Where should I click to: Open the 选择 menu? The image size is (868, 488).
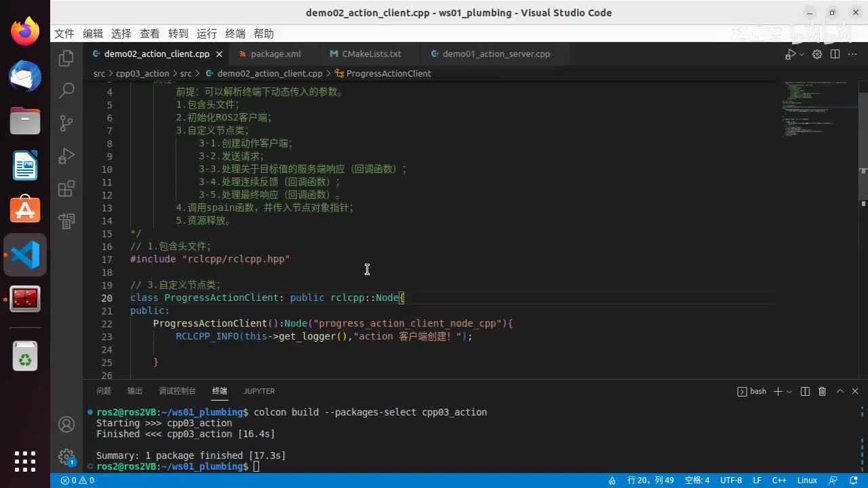(121, 34)
